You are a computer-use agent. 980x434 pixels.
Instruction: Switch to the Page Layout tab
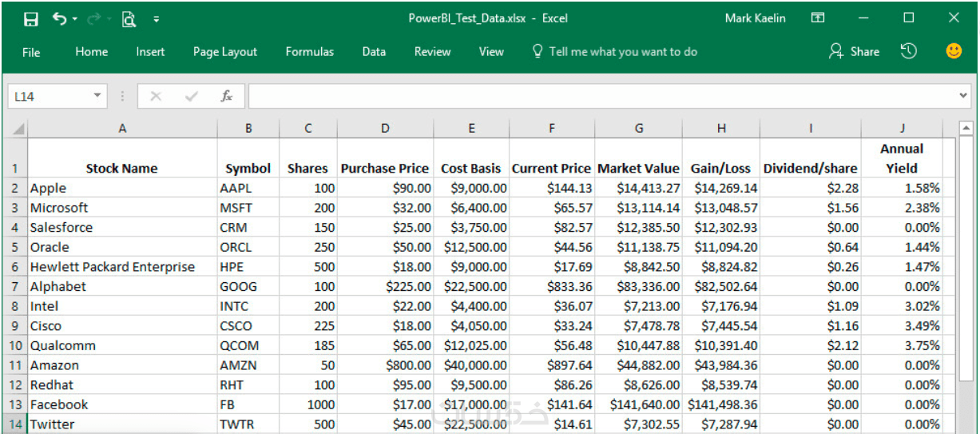225,52
